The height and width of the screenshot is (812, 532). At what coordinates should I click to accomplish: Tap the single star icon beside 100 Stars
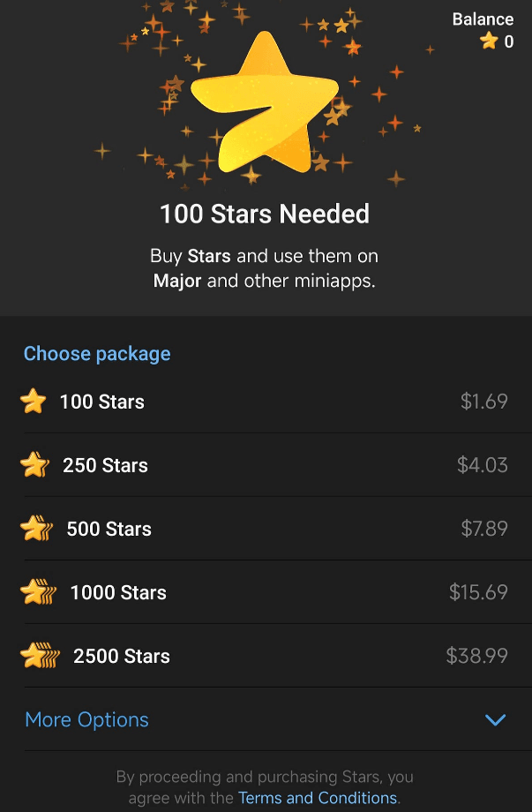[34, 402]
